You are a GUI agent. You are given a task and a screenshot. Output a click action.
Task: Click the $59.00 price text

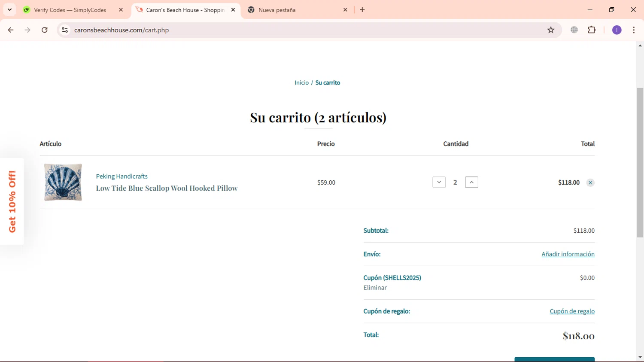point(326,183)
